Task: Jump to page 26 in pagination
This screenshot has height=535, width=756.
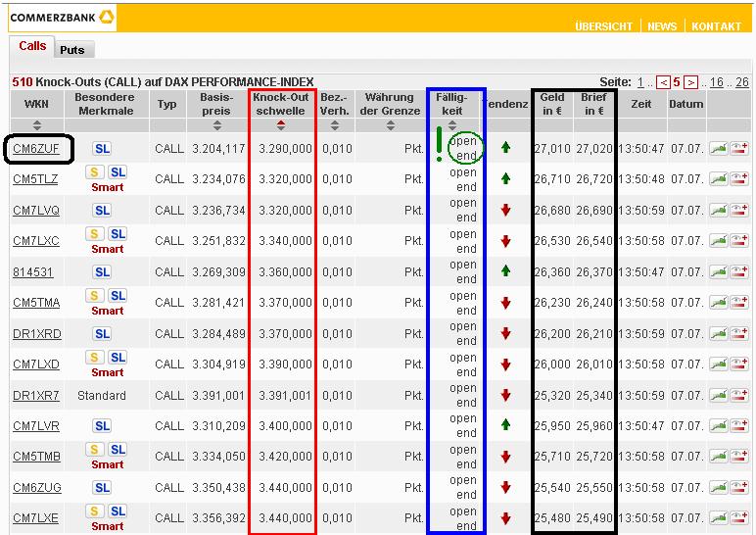Action: (741, 83)
